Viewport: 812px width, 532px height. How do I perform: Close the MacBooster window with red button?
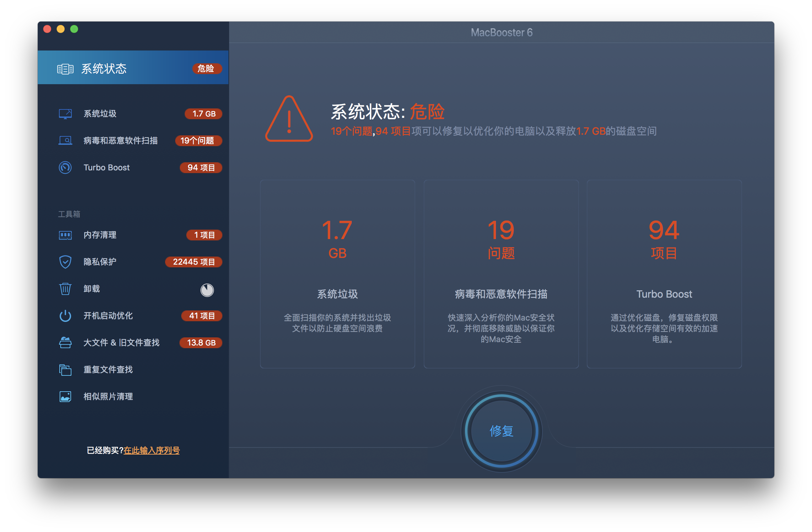[48, 29]
